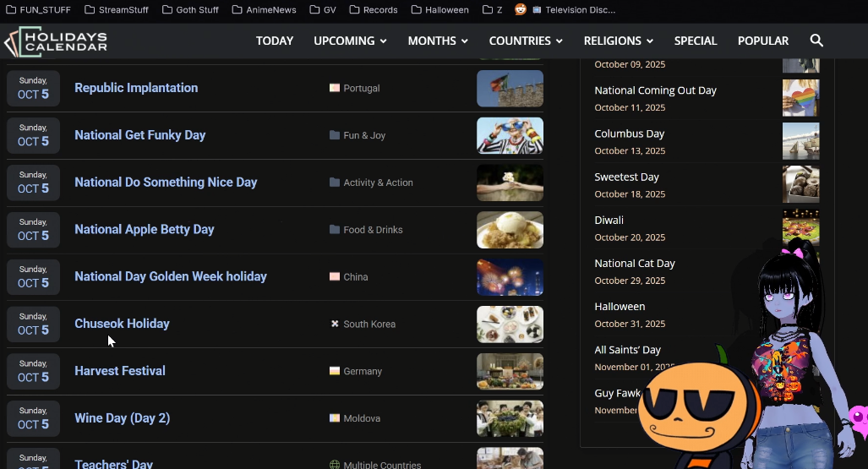Click the National Apple Betty Day thumbnail
Image resolution: width=868 pixels, height=469 pixels.
point(510,230)
